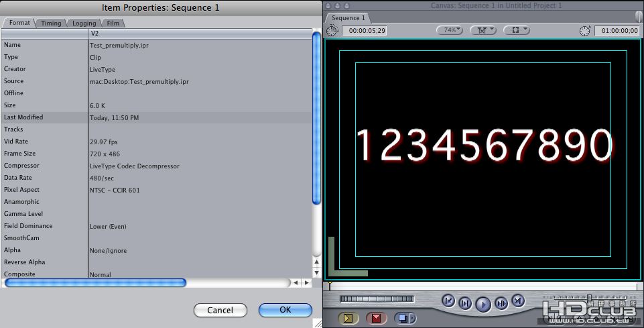644x328 pixels.
Task: Switch to the Logging tab
Action: [x=84, y=23]
